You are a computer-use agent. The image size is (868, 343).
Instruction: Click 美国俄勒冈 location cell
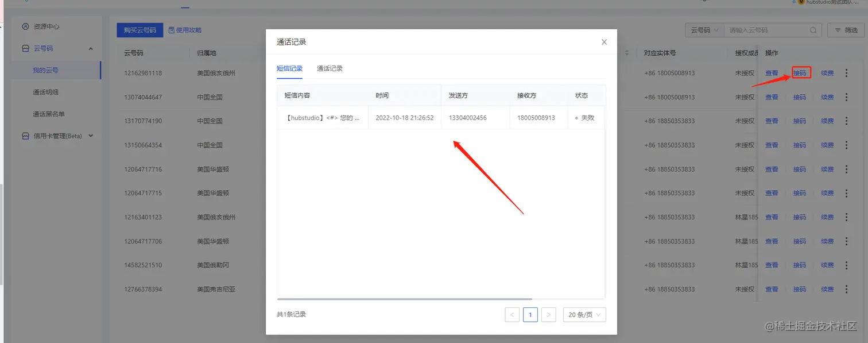pyautogui.click(x=213, y=265)
